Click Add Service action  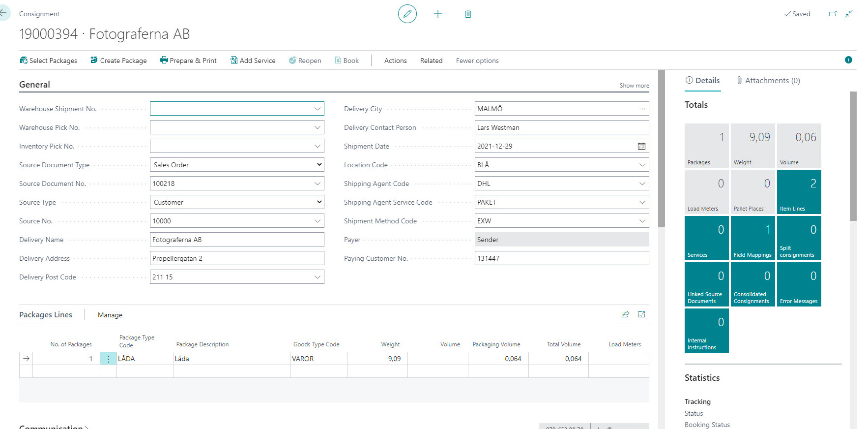pos(253,61)
